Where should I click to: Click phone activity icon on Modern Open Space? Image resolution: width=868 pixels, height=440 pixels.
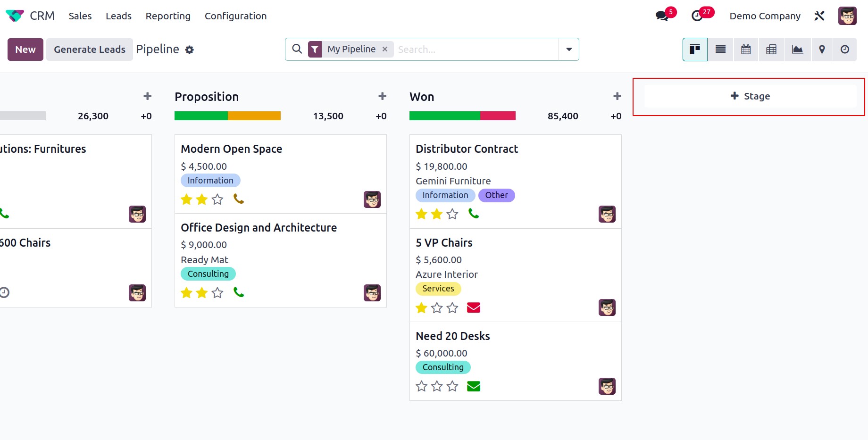coord(239,199)
